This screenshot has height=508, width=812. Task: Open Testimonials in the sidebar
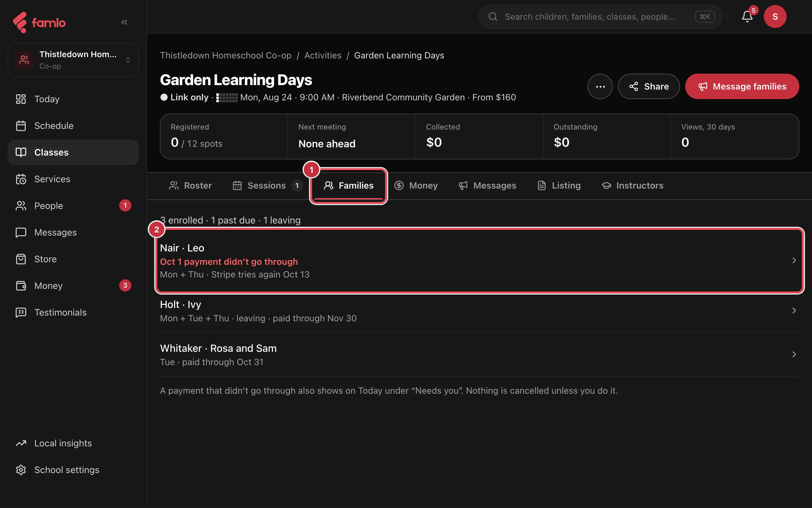(73, 312)
